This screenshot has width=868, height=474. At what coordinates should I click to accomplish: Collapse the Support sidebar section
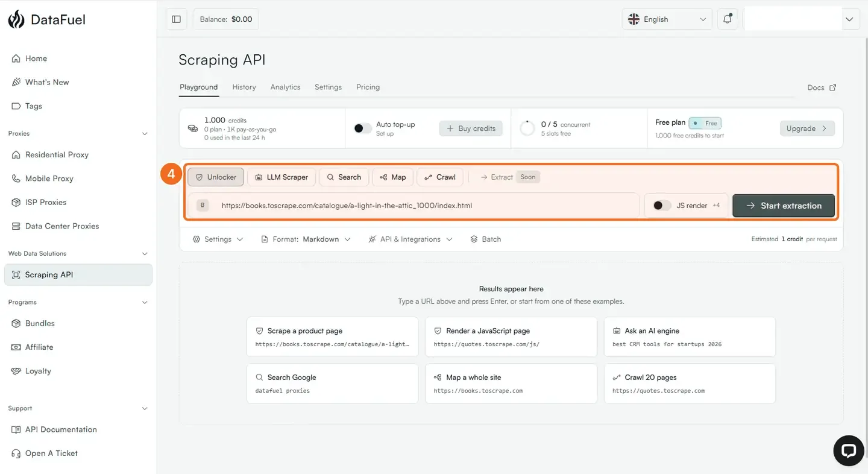click(145, 409)
